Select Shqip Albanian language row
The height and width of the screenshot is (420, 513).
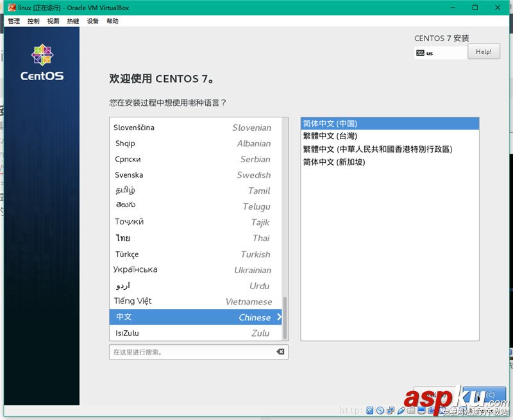(196, 143)
